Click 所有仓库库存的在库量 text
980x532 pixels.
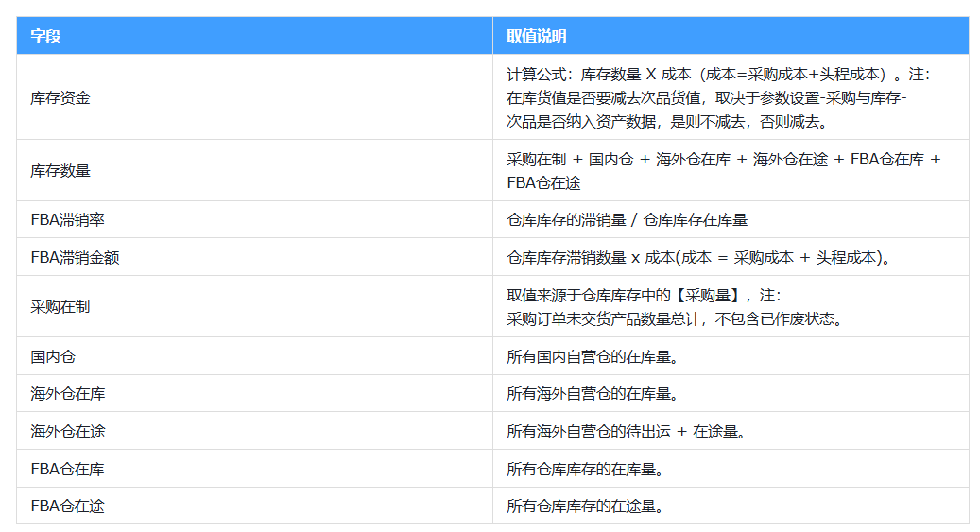584,469
